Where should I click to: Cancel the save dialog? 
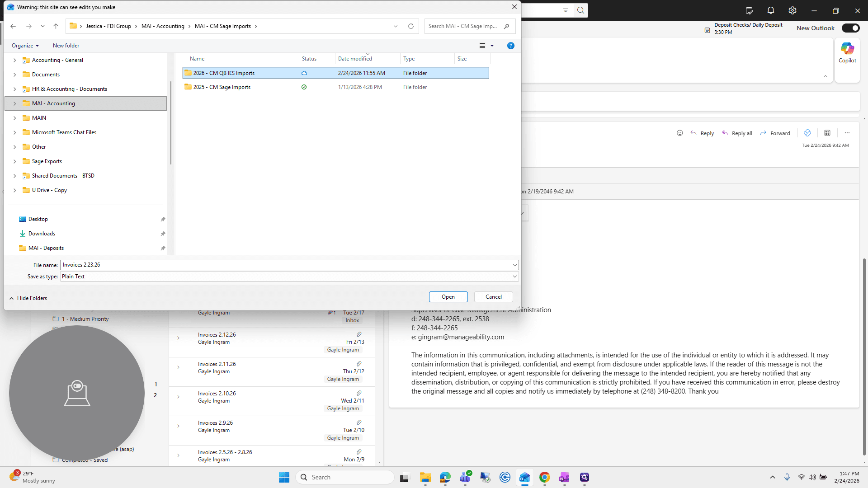click(x=493, y=297)
